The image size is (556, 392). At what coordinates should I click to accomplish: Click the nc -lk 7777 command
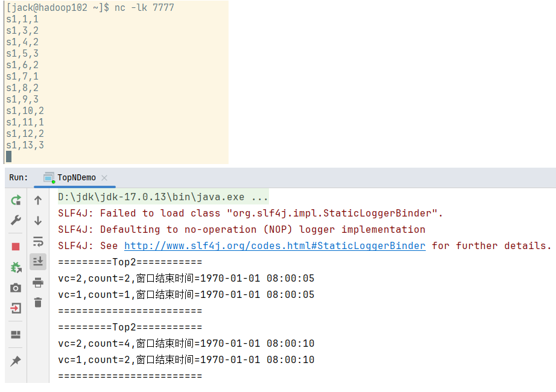tap(144, 7)
